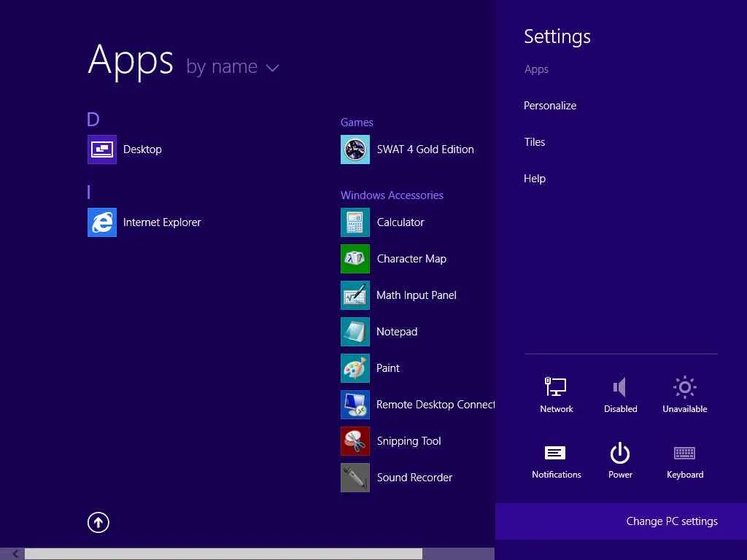Click the letter D group header
Viewport: 747px width, 560px height.
coord(93,119)
